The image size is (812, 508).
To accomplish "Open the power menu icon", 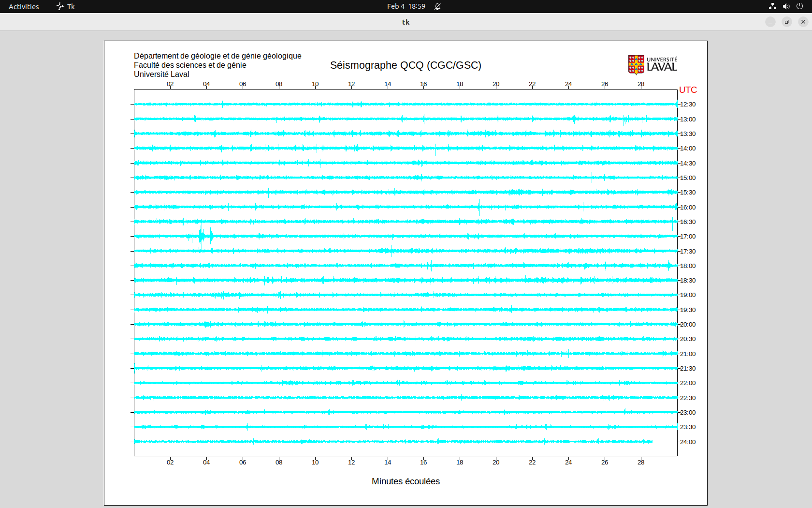I will click(x=799, y=6).
